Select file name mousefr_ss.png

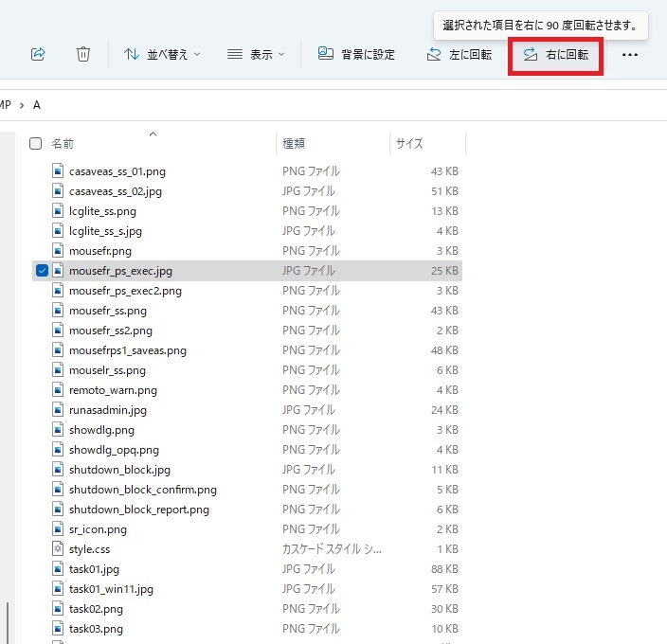point(108,312)
